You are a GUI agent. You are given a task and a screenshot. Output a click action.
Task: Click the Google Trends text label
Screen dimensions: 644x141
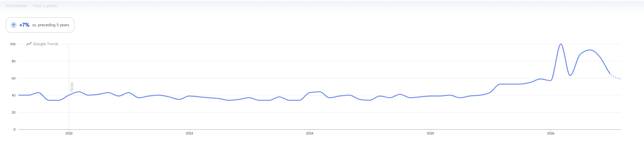point(46,44)
